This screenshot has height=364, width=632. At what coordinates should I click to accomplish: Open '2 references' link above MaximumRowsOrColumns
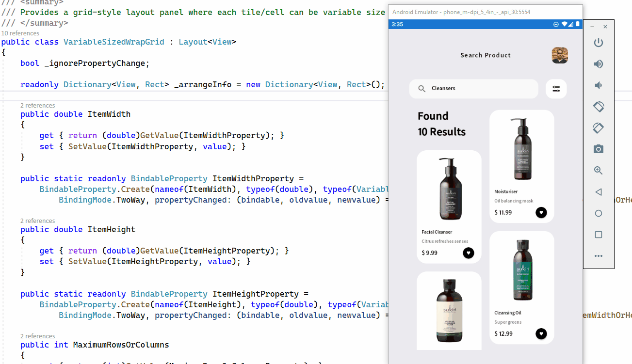point(38,336)
